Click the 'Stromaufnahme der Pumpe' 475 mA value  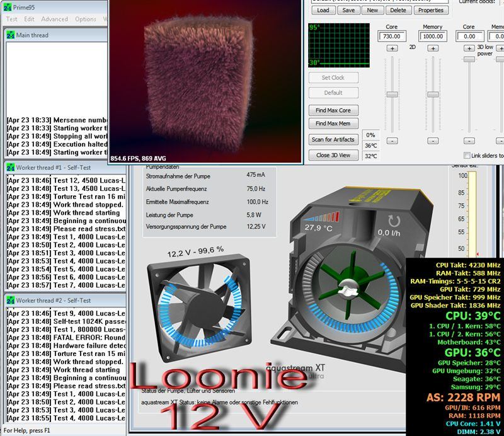point(256,175)
